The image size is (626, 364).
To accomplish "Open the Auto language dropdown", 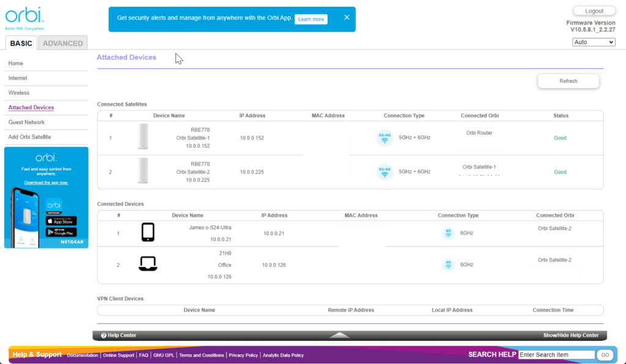I will point(593,42).
